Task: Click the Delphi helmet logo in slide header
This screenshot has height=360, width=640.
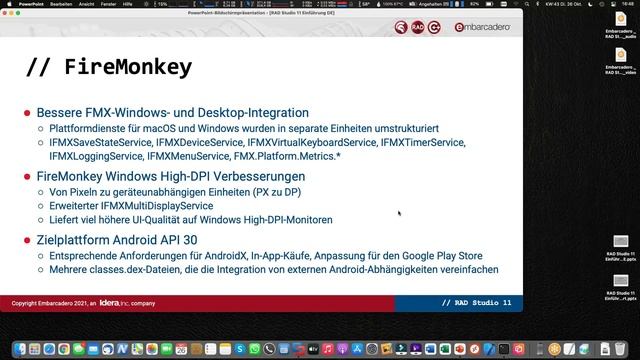Action: coord(401,27)
